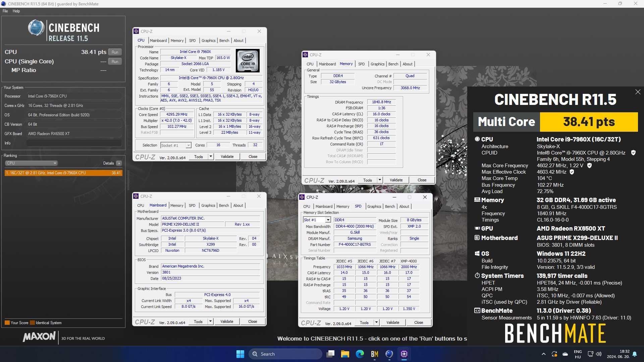Open the Graphics tab in the CPU-Z Mainboard window
This screenshot has width=644, height=362.
[208, 205]
